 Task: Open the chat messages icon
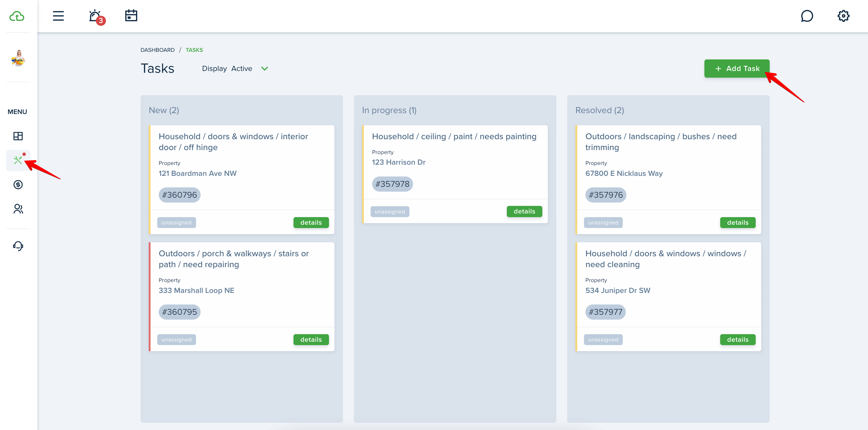point(807,16)
